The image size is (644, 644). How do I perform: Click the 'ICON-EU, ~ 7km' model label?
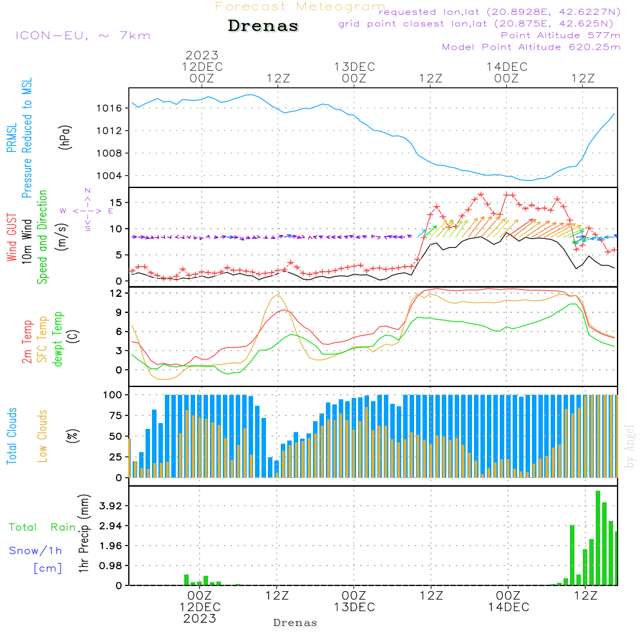83,35
